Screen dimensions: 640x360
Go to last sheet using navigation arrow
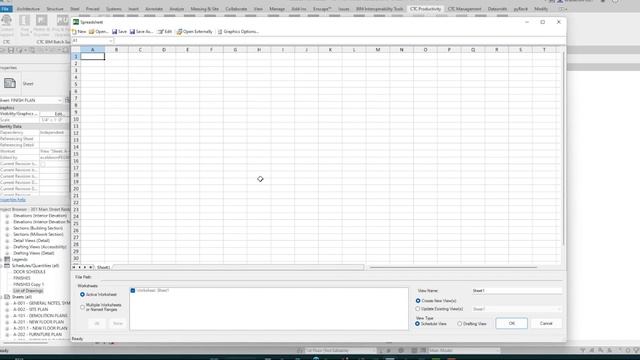[91, 267]
